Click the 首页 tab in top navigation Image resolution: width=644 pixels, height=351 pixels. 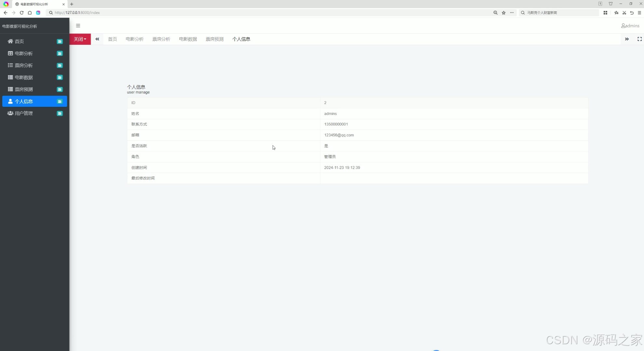click(x=112, y=39)
